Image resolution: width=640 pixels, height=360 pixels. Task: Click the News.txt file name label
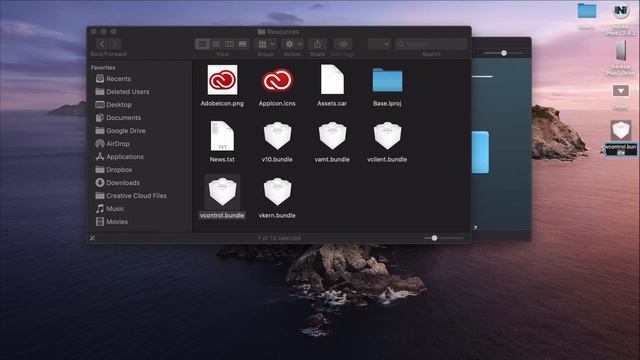point(222,160)
